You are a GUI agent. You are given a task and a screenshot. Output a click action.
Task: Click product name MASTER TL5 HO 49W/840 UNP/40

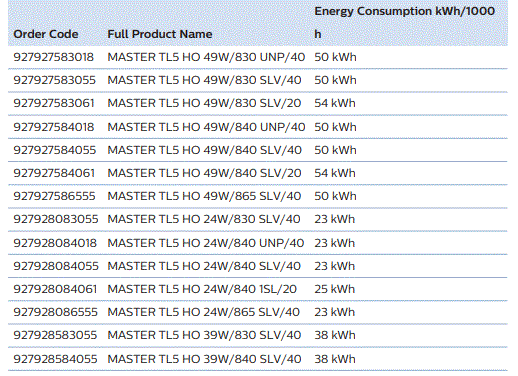click(x=206, y=127)
